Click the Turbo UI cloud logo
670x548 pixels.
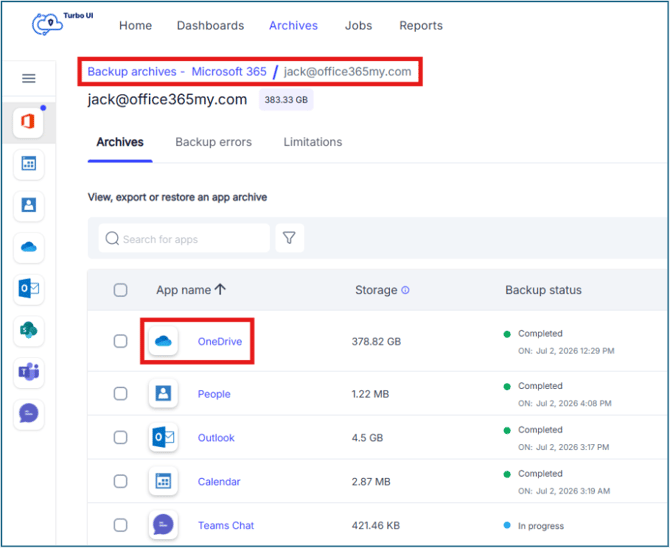47,24
